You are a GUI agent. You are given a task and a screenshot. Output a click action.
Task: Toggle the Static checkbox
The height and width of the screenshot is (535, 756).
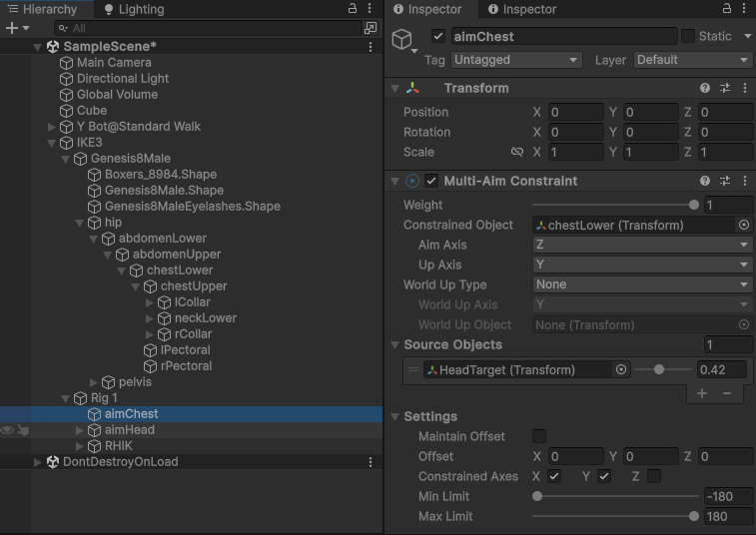[x=688, y=36]
